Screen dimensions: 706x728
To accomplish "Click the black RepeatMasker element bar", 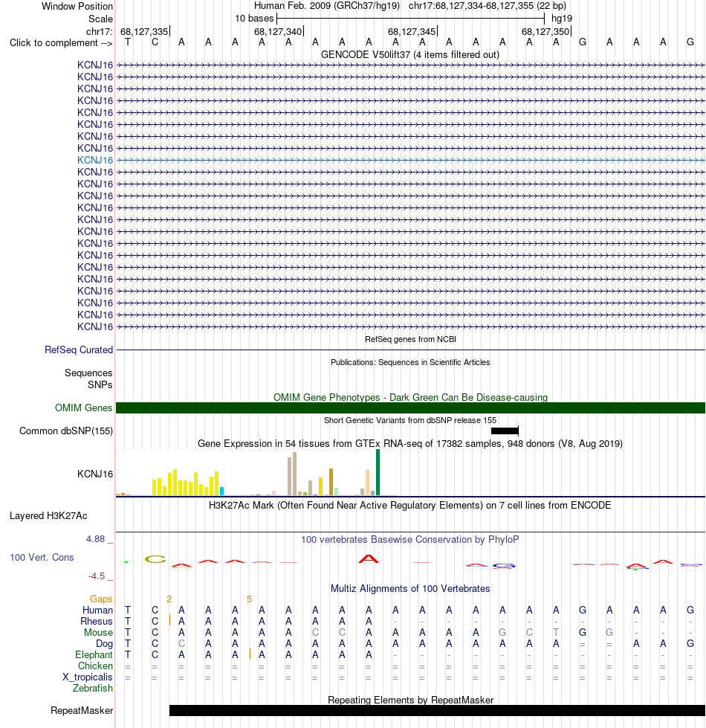I will (437, 710).
